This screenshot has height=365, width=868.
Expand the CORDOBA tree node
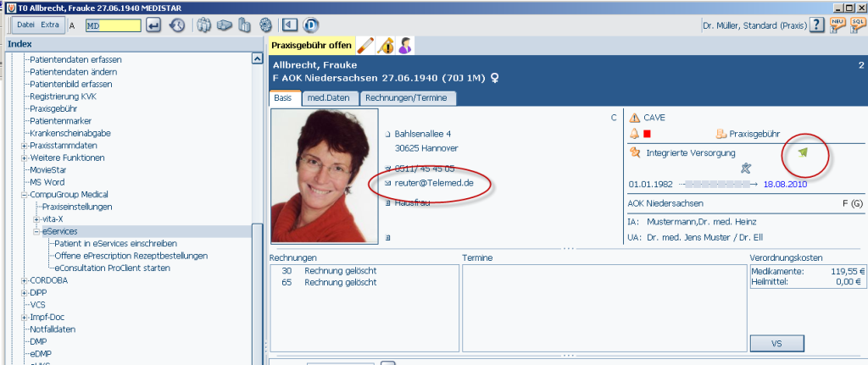click(25, 280)
